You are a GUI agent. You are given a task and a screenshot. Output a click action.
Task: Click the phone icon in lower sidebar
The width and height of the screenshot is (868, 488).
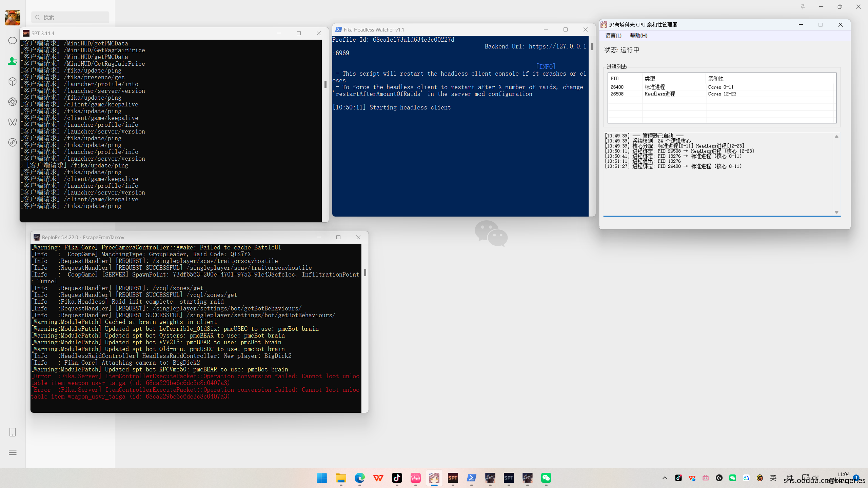click(13, 432)
